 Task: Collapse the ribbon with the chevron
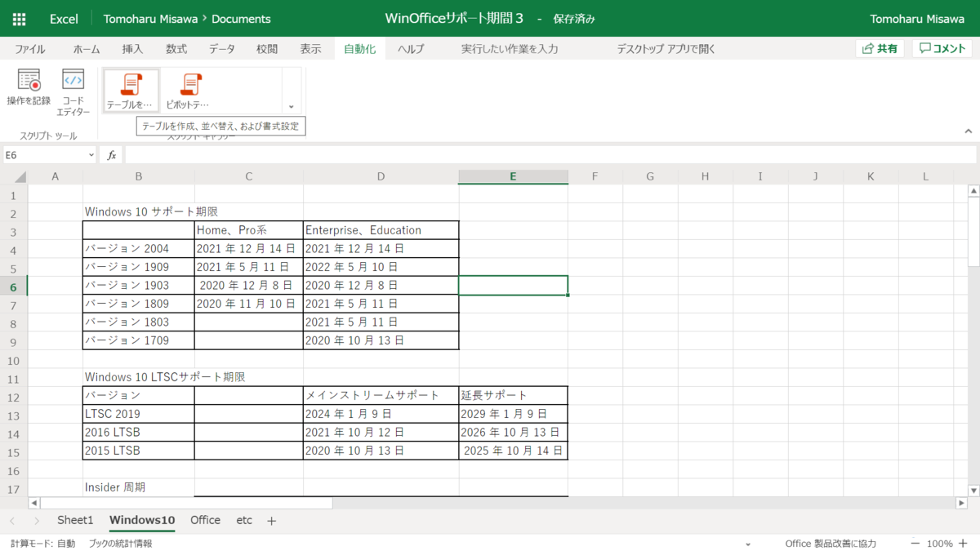[968, 129]
